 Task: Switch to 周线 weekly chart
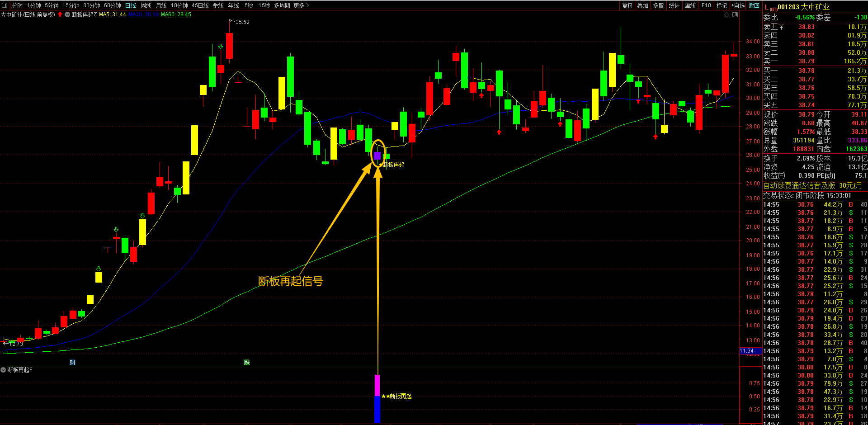(x=146, y=5)
